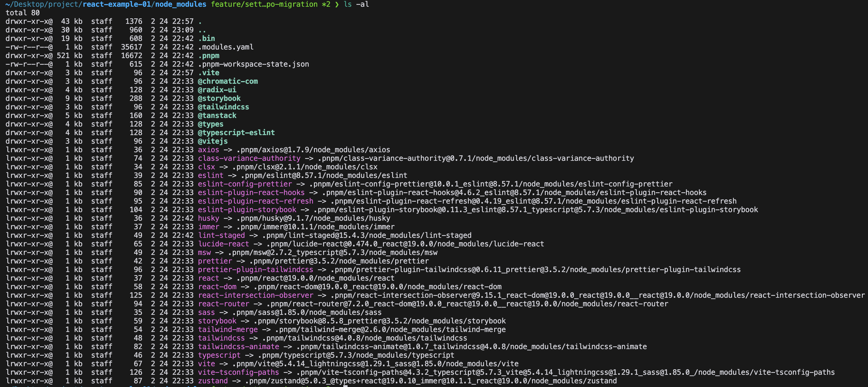
Task: Click the eslint-config-prettier symlink name
Action: point(245,184)
